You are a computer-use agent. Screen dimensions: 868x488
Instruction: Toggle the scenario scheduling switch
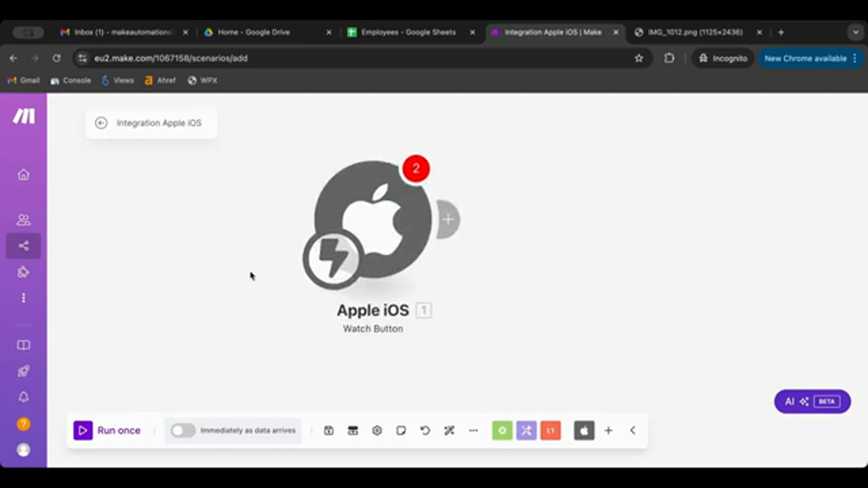(183, 430)
